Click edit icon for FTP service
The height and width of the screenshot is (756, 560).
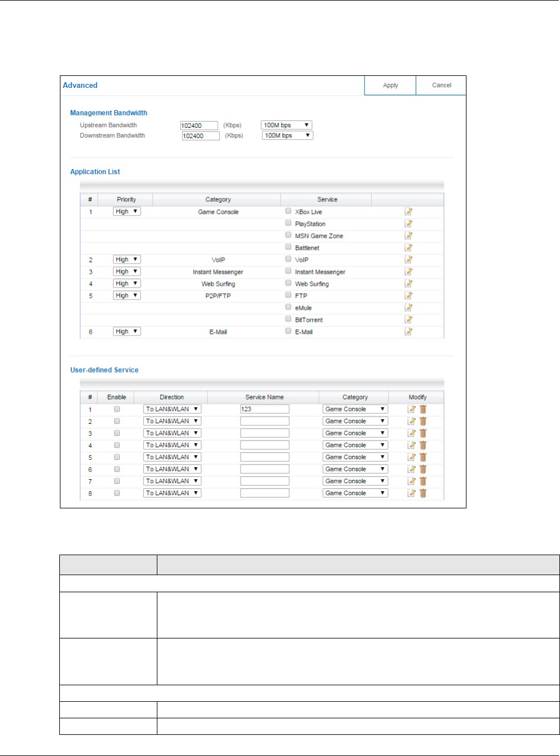click(409, 296)
